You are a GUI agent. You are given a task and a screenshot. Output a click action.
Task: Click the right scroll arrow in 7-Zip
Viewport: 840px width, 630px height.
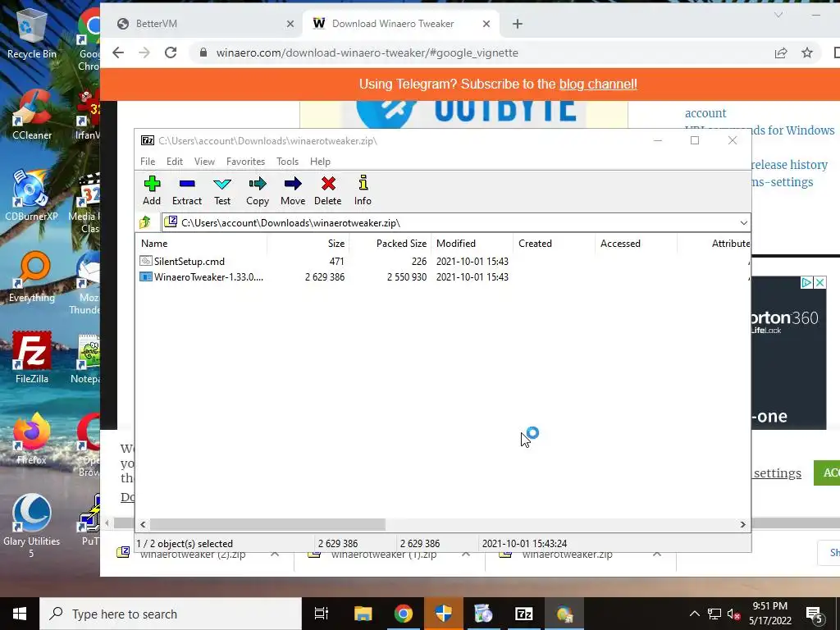pyautogui.click(x=742, y=524)
